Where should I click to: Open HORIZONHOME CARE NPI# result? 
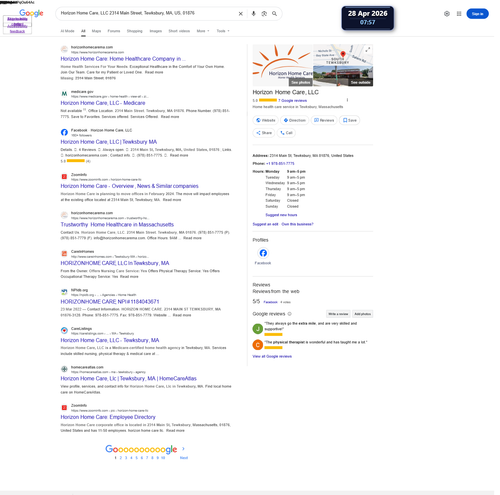tap(110, 302)
